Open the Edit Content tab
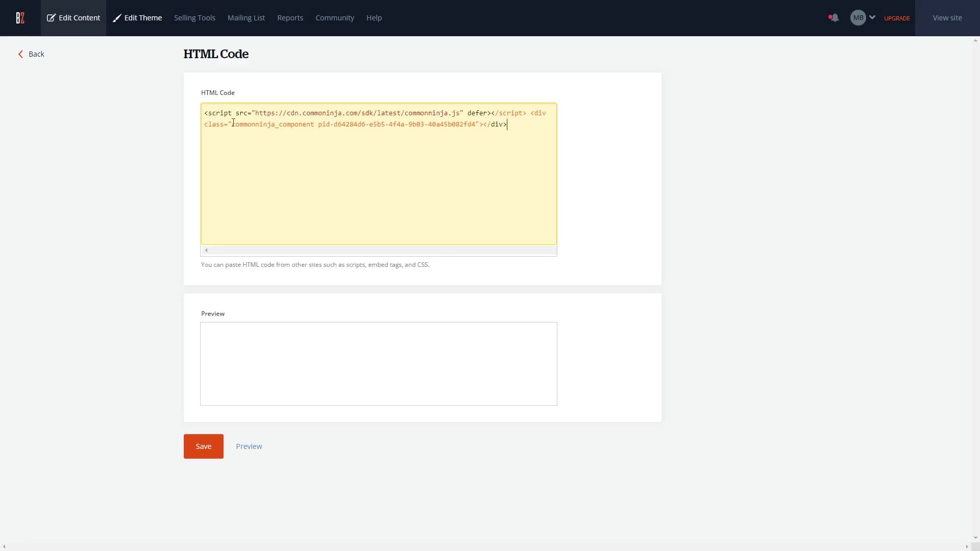The image size is (980, 551). (x=73, y=18)
